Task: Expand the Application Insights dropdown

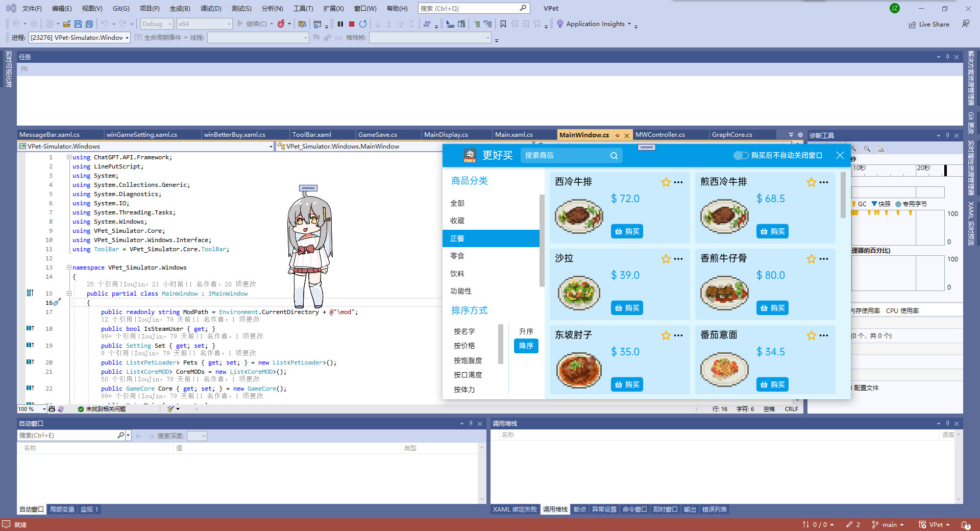Action: (629, 24)
